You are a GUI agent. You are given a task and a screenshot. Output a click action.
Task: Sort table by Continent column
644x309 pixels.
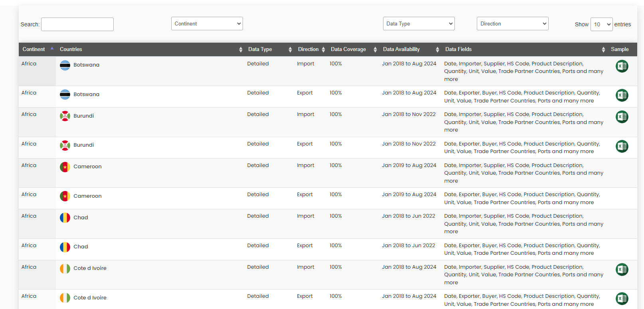click(x=37, y=49)
